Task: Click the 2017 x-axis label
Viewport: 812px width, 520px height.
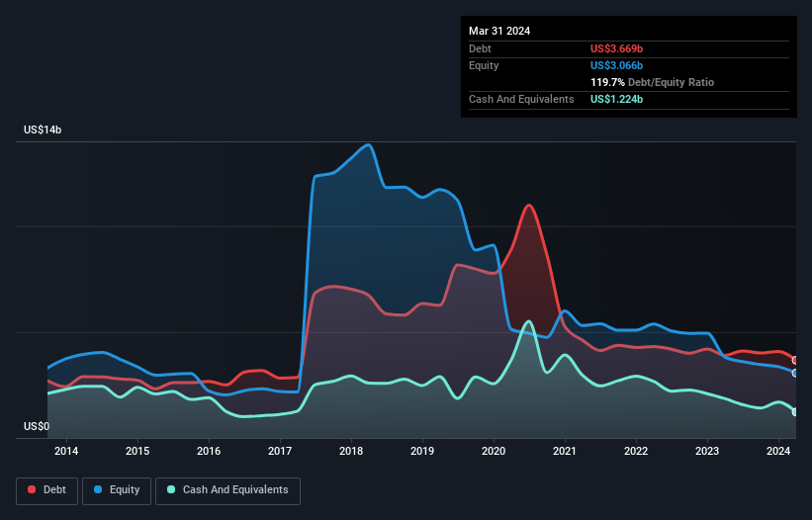Action: 280,451
